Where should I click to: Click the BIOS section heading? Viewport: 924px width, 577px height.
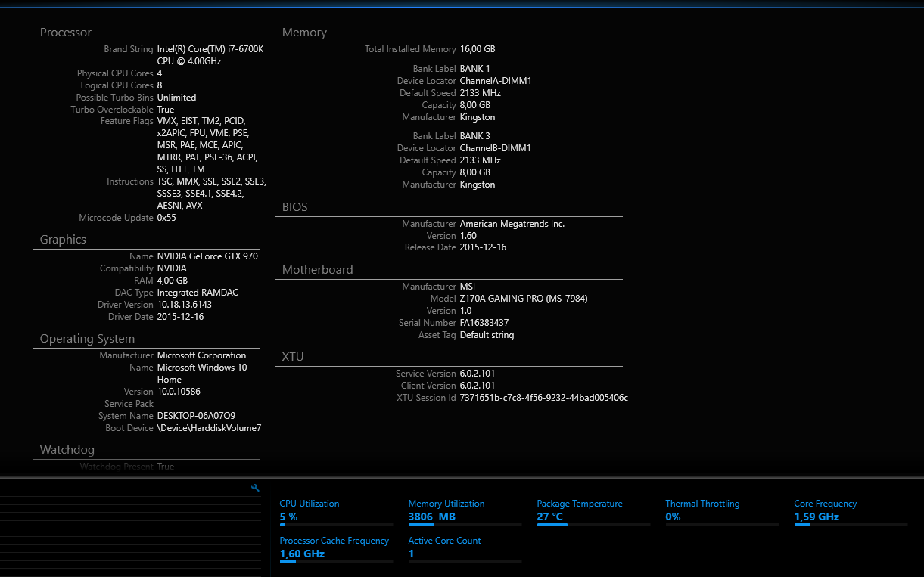[x=295, y=207]
